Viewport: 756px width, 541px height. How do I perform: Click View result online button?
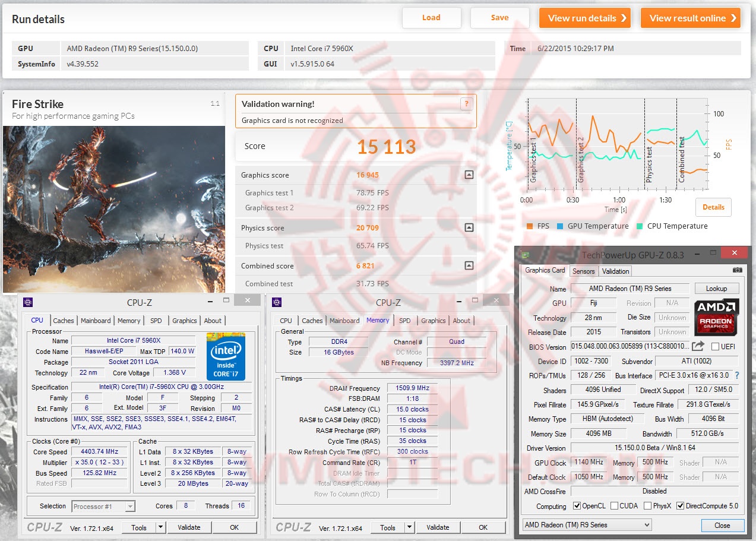pos(691,18)
